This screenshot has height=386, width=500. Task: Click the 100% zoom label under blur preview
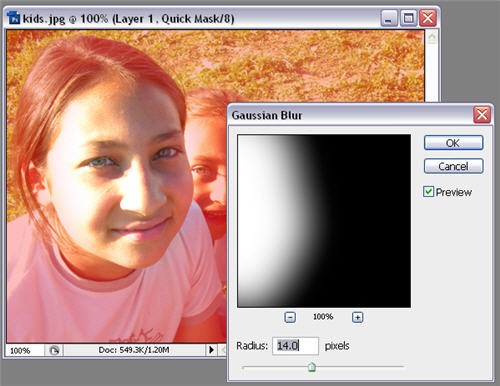[x=323, y=317]
